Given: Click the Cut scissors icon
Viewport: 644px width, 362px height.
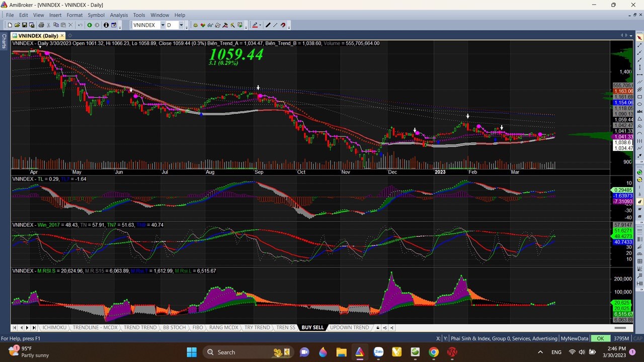Looking at the screenshot, I should [49, 25].
